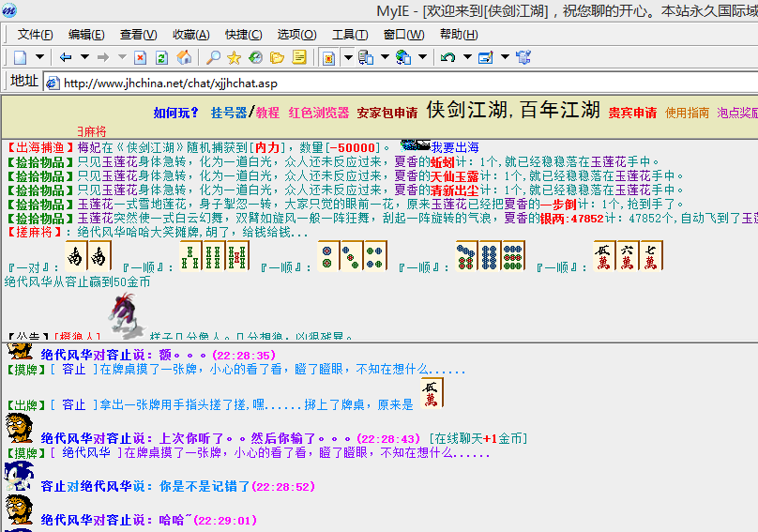
Task: Open the pink 教程 link
Action: click(267, 113)
